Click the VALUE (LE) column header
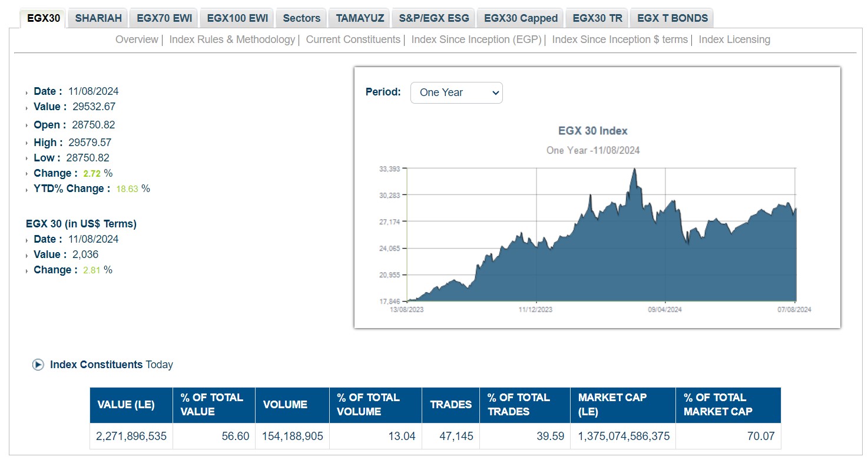 tap(131, 405)
